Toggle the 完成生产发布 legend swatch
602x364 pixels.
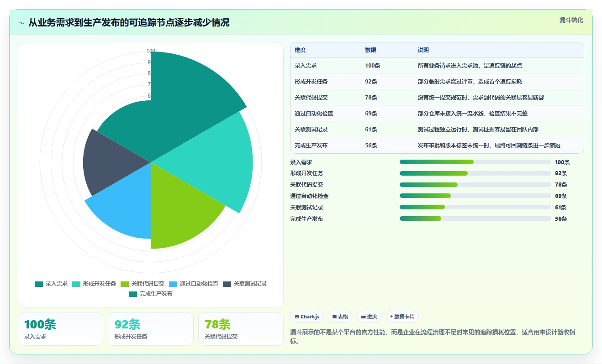tap(133, 294)
